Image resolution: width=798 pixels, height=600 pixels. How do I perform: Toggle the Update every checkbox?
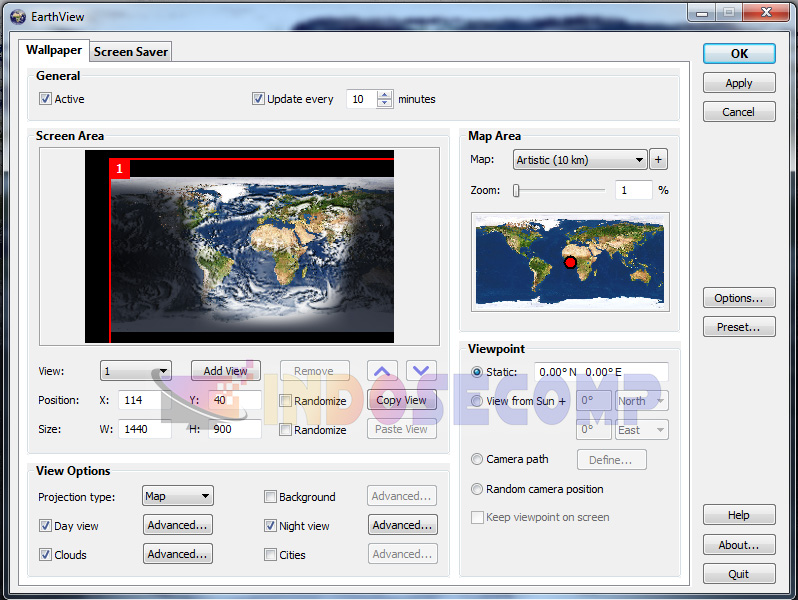coord(259,99)
